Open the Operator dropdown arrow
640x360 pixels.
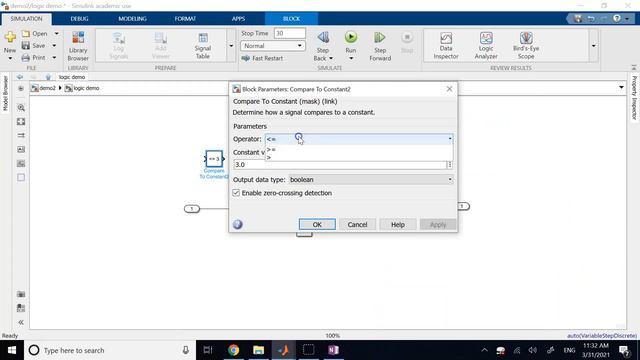pyautogui.click(x=450, y=139)
